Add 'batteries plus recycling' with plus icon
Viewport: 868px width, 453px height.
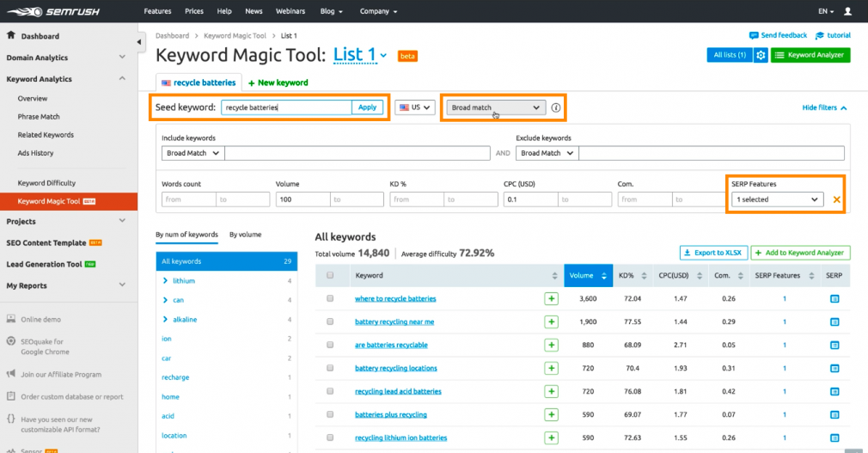tap(551, 415)
